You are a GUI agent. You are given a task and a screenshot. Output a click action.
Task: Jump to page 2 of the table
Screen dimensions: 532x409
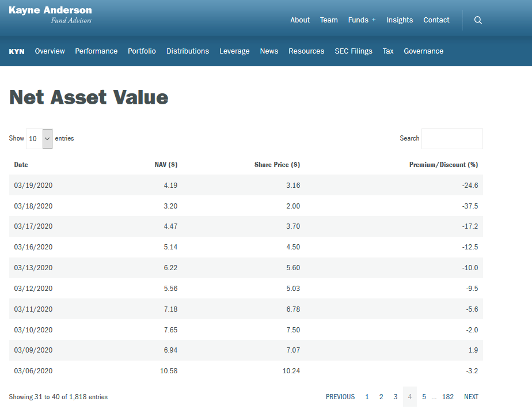click(381, 397)
